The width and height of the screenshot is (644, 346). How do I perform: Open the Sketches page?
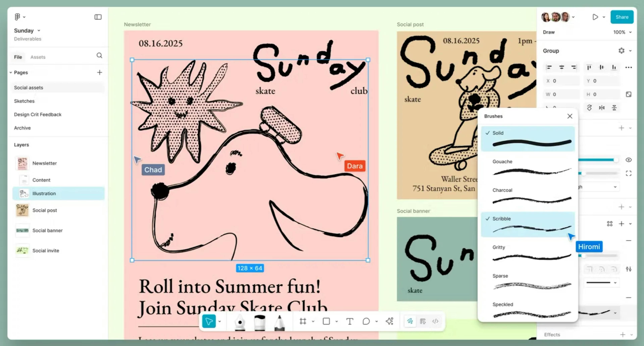(24, 101)
